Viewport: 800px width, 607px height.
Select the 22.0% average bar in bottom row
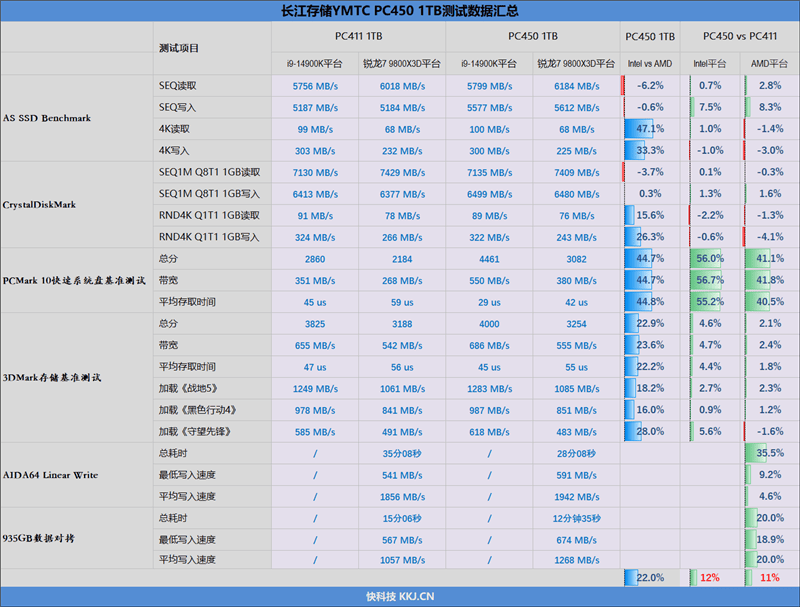645,578
